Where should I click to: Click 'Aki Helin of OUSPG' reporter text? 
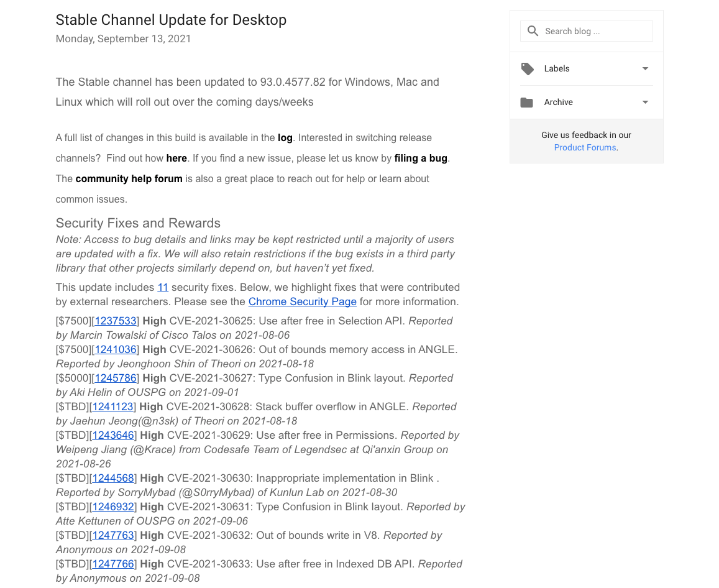click(117, 393)
